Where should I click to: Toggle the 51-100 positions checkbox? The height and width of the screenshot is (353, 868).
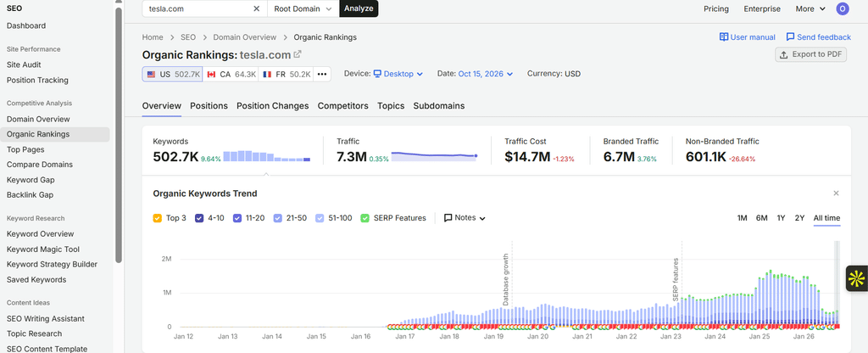[320, 218]
